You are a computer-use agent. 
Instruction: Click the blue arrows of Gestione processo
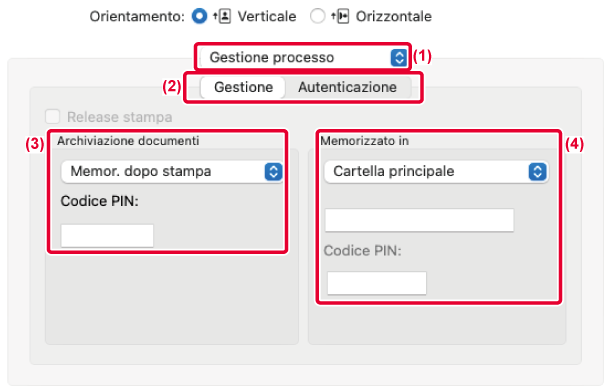point(399,58)
